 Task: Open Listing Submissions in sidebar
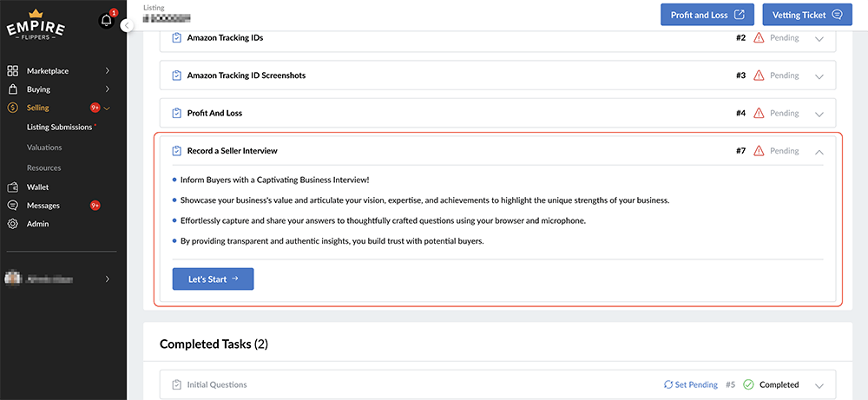[x=60, y=128]
